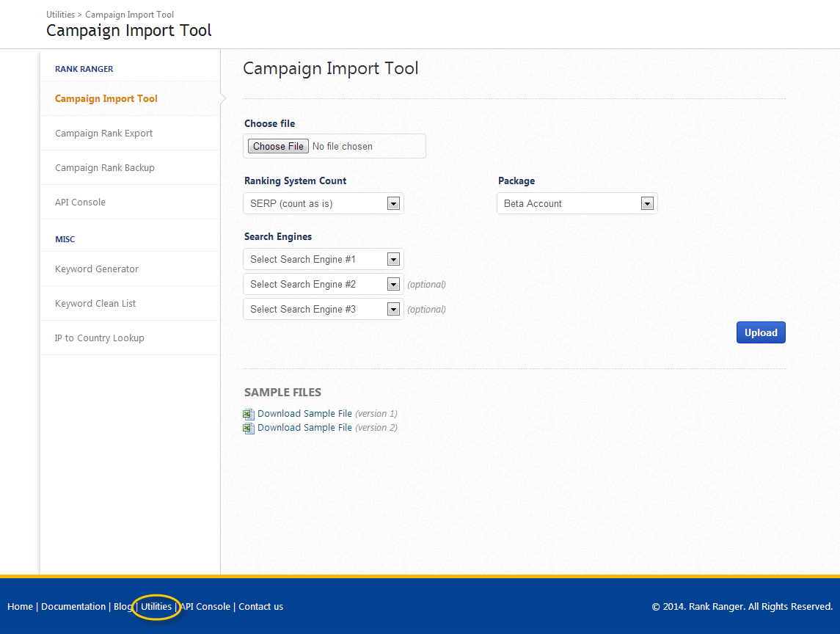Click the Utilities footer link

coord(156,607)
